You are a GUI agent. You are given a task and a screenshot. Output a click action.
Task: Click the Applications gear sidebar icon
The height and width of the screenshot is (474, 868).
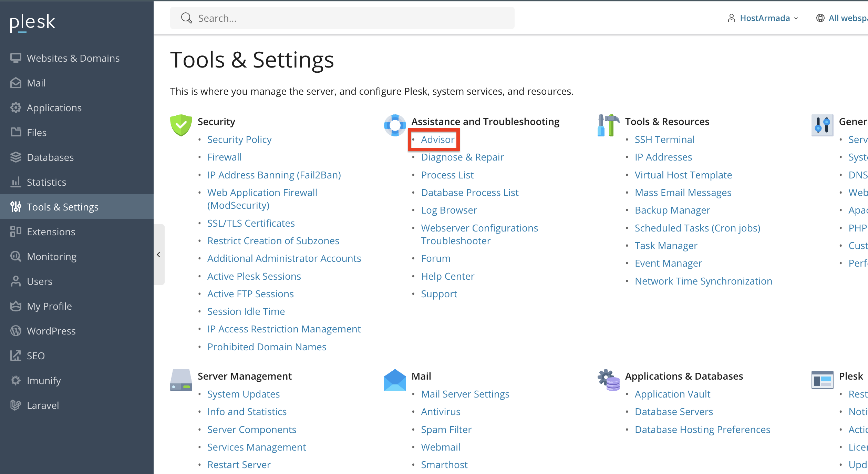16,107
